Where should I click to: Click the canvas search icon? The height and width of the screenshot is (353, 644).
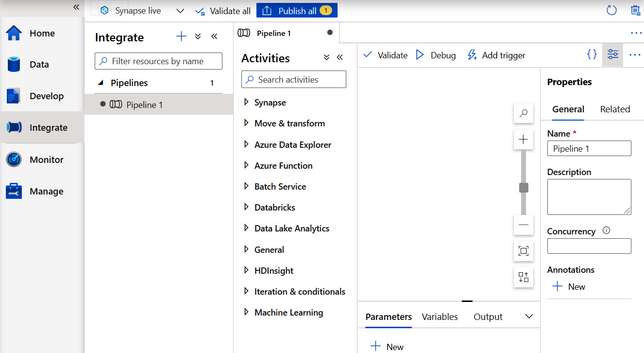pyautogui.click(x=524, y=113)
